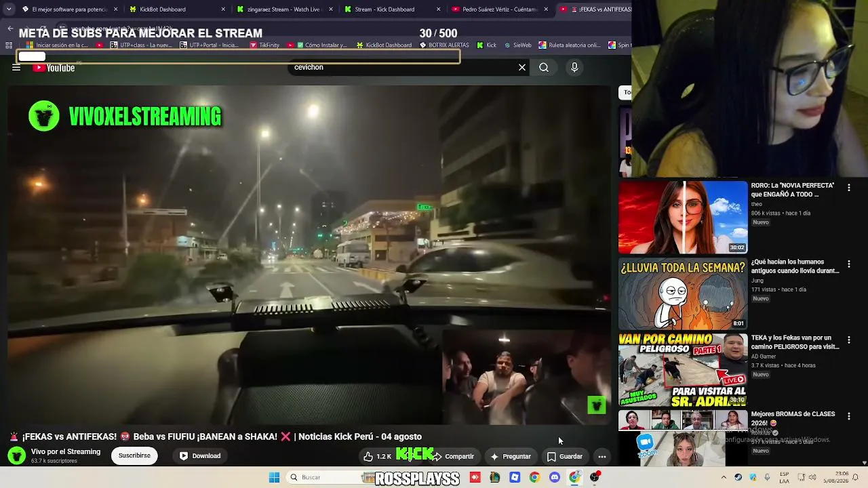
Task: Open the KickBot Dashboard bookmark
Action: point(383,45)
